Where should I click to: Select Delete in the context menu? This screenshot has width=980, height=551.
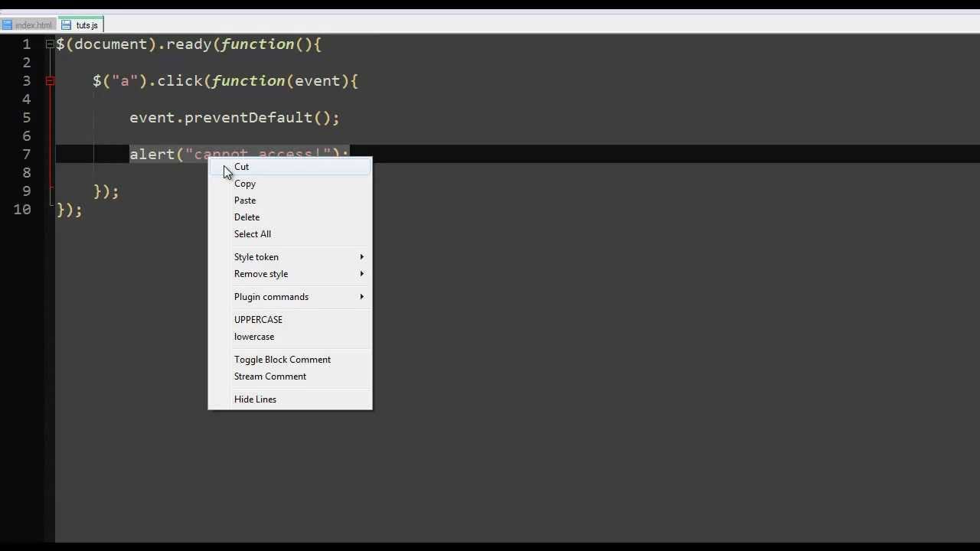[290, 217]
